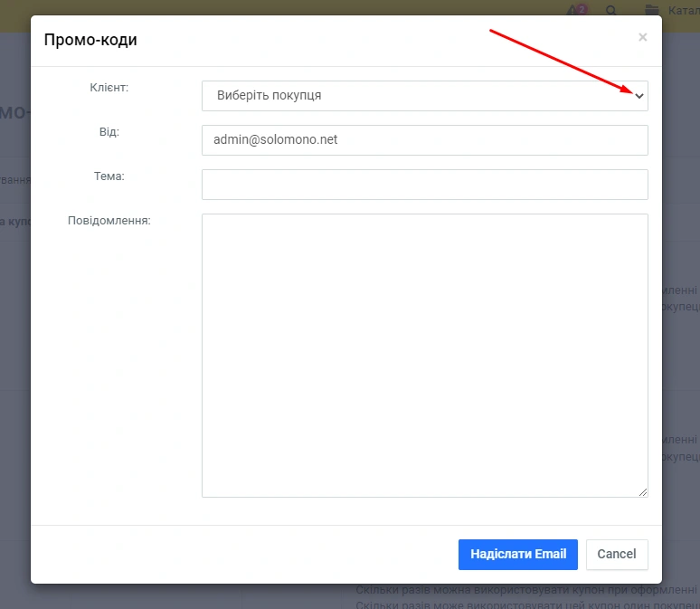Focus the Від email field
Viewport: 700px width, 609px height.
point(424,140)
